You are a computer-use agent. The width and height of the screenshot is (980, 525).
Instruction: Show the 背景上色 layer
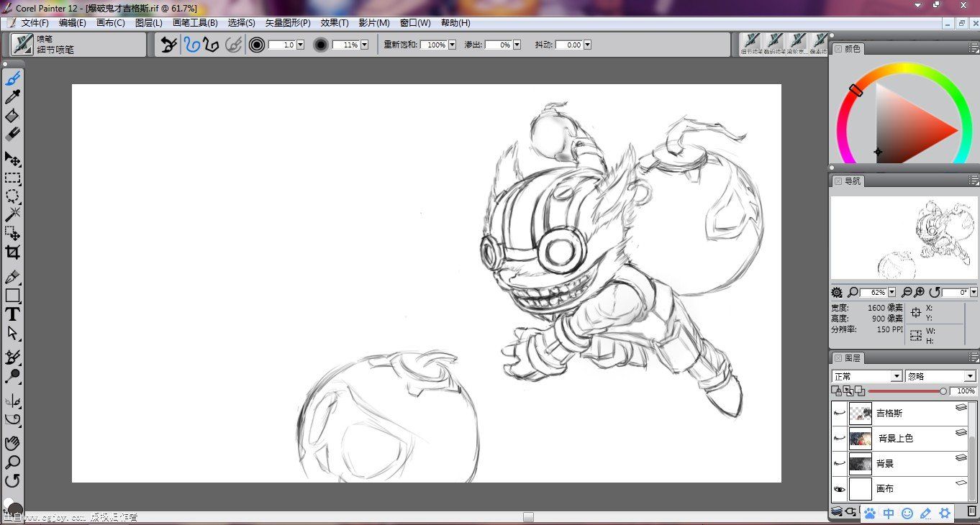point(839,438)
